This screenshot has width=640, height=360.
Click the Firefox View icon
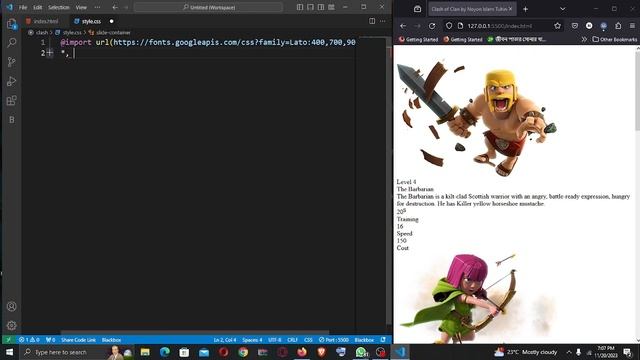coord(417,9)
